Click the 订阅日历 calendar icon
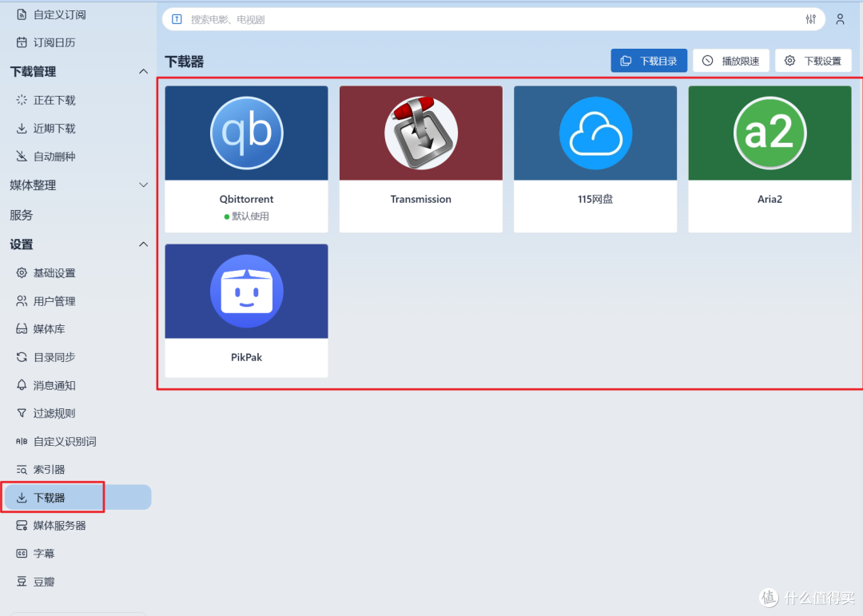This screenshot has width=863, height=616. [22, 42]
